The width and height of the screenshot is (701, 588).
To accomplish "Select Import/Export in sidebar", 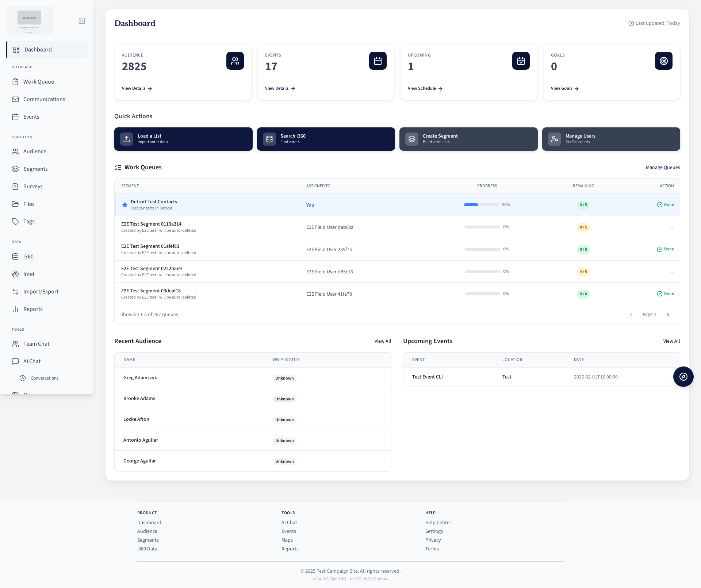I will tap(41, 292).
